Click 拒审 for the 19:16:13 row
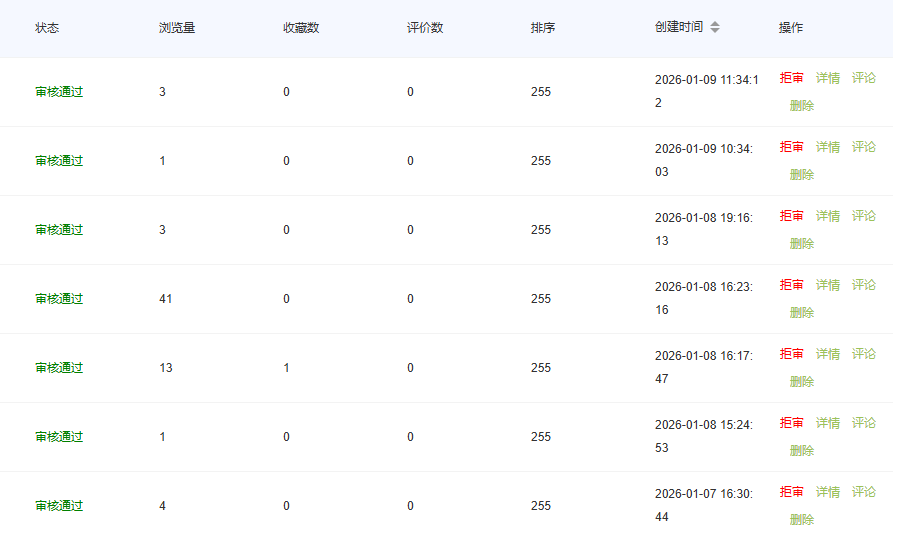Screen dimensions: 912x534 point(791,216)
